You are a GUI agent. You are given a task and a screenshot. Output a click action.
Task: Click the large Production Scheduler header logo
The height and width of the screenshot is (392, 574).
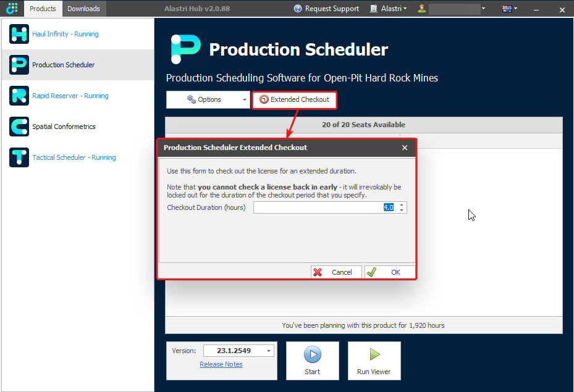click(185, 49)
